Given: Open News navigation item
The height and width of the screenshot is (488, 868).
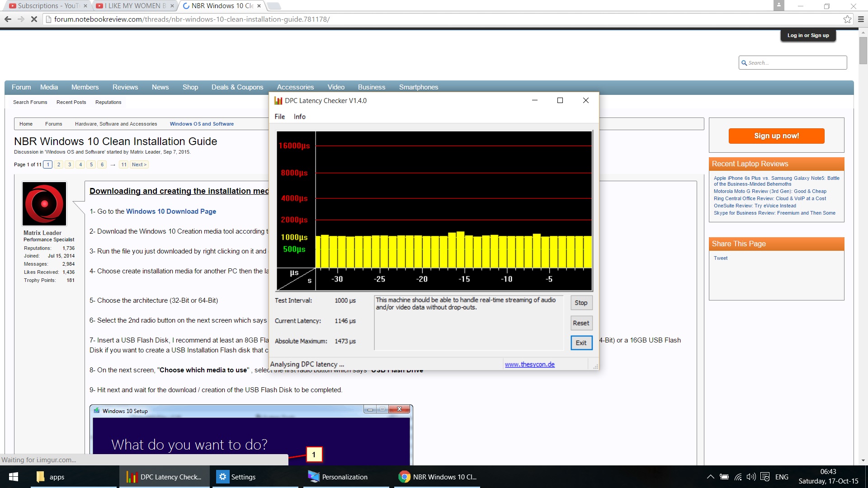Looking at the screenshot, I should pos(160,87).
